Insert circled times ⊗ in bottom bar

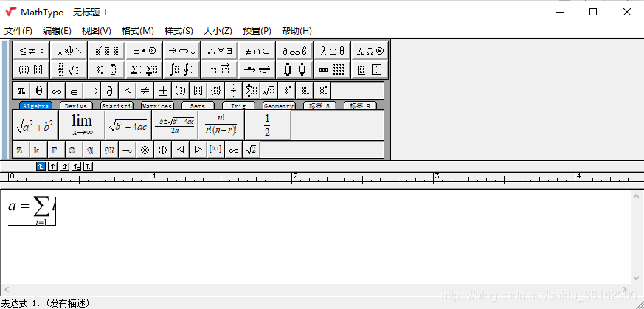click(145, 150)
